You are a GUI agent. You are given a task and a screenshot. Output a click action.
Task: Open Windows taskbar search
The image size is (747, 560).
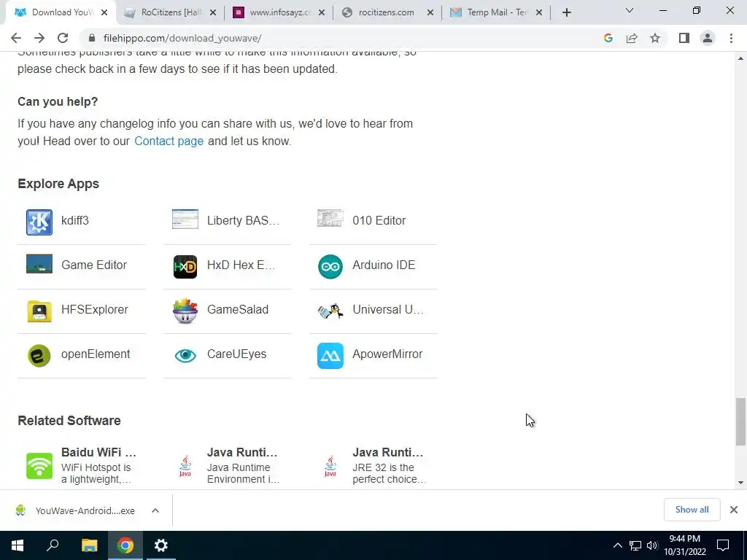pos(53,545)
